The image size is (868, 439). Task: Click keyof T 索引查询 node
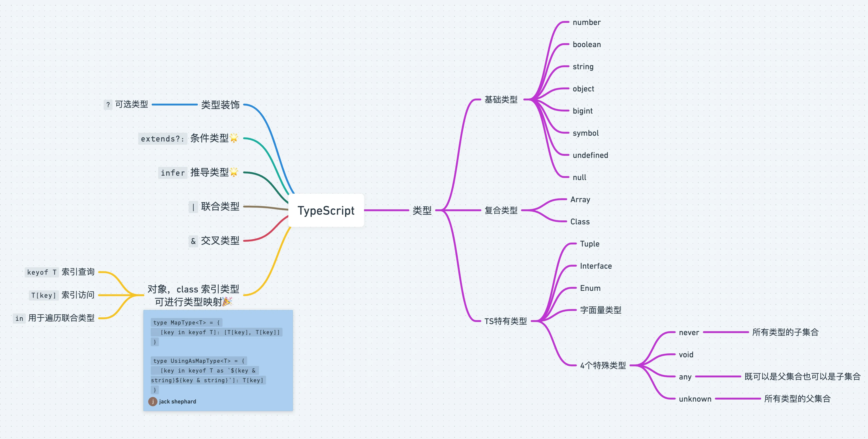[60, 272]
